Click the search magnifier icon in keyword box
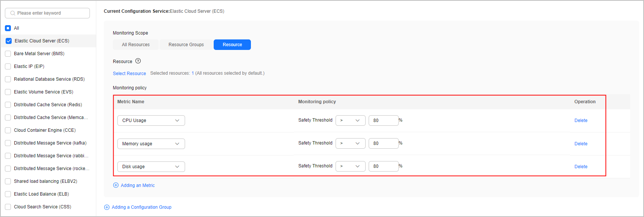The image size is (644, 217). click(x=13, y=13)
